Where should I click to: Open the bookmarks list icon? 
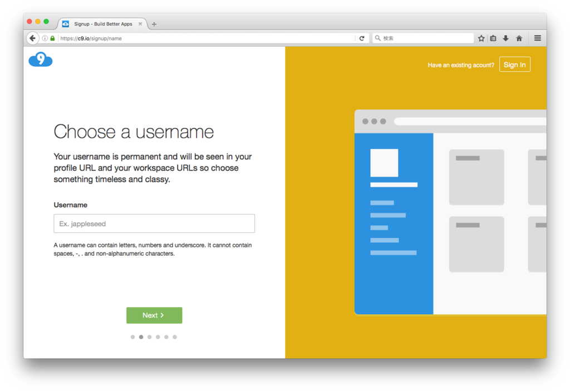point(493,38)
